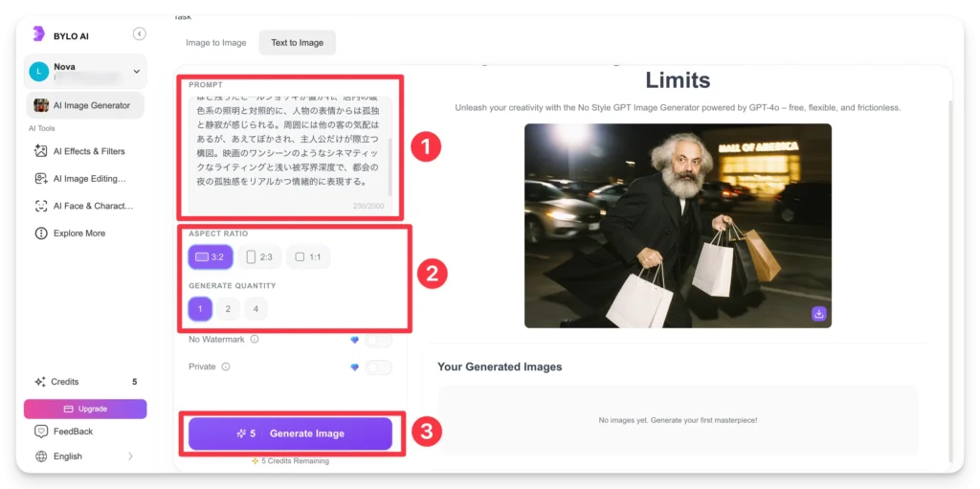Screen dimensions: 980x489
Task: Switch to the Image to Image tab
Action: pyautogui.click(x=216, y=43)
